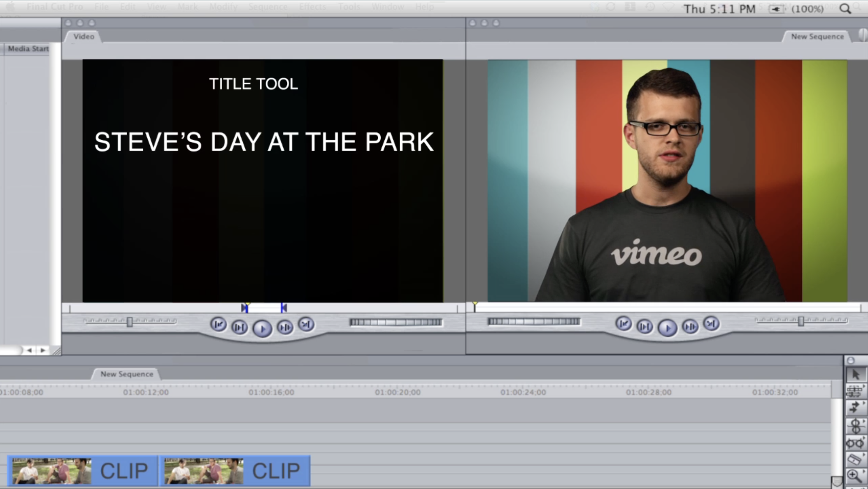
Task: Select the Roll edit tool
Action: point(855,426)
